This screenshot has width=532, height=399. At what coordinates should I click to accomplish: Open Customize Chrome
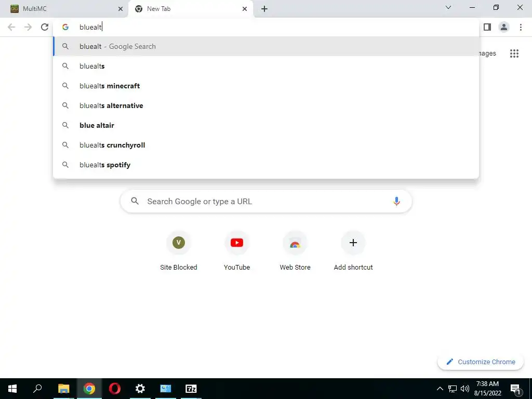pos(481,362)
